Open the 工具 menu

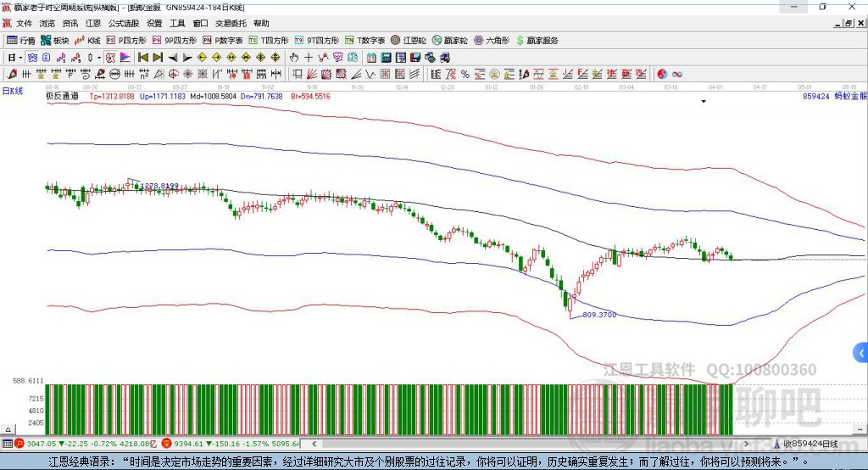click(x=177, y=23)
